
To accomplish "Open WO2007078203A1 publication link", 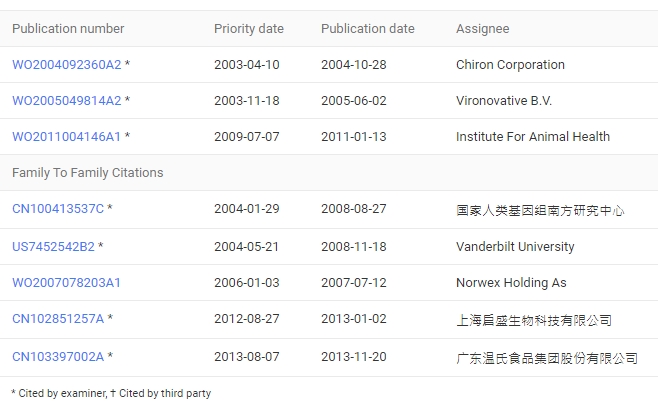I will pos(66,283).
